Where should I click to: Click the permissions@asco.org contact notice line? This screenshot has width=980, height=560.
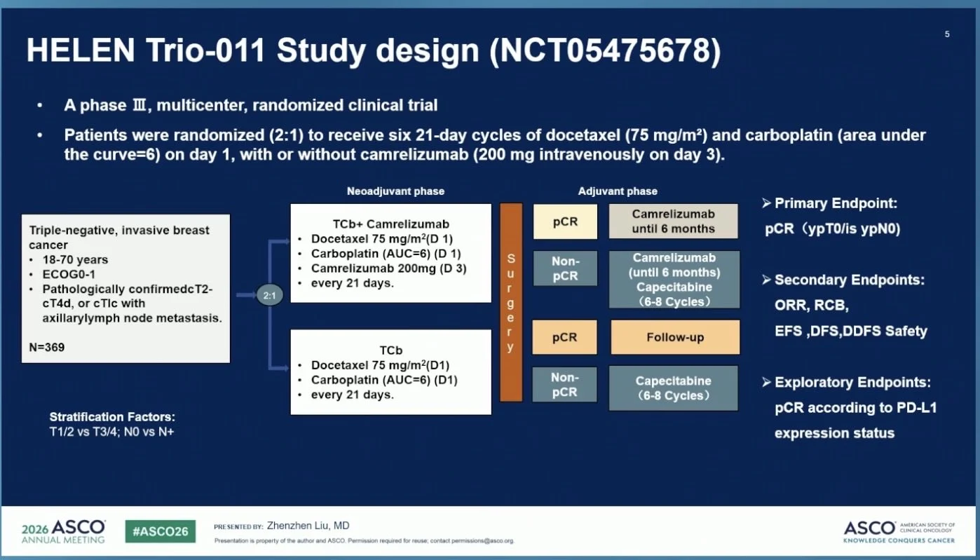(365, 541)
